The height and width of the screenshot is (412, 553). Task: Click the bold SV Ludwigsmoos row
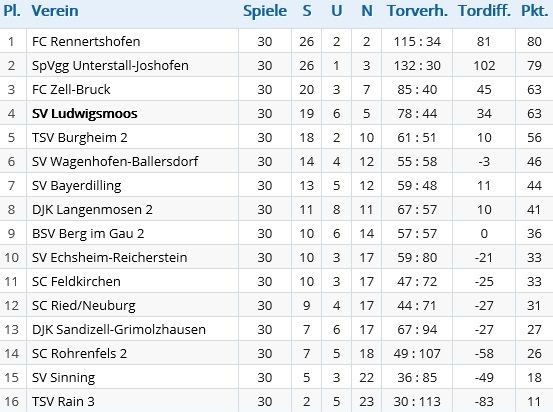[x=276, y=114]
